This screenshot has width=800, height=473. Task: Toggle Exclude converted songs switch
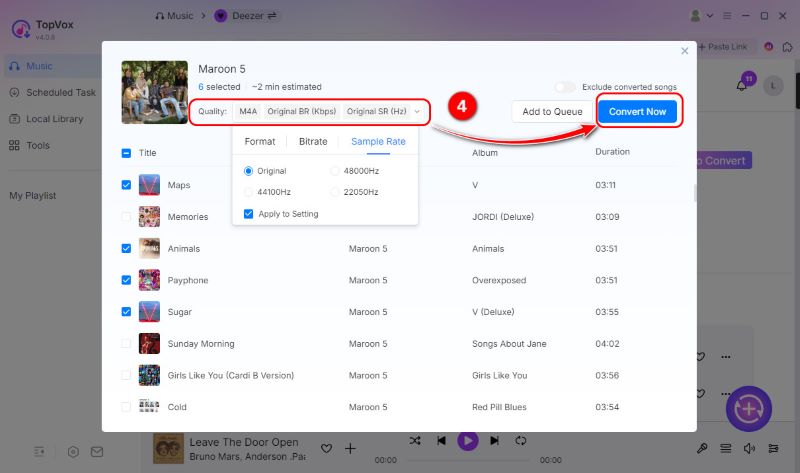(x=565, y=87)
